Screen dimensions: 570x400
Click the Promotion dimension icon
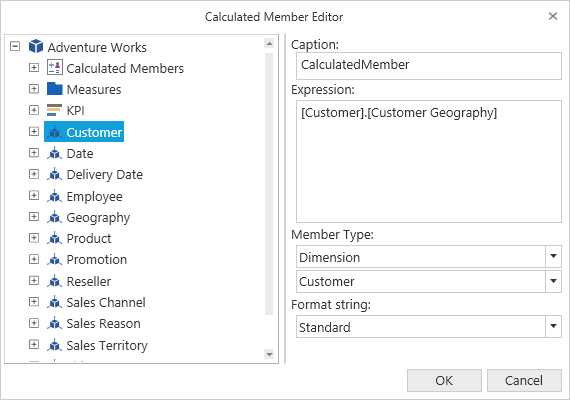[55, 259]
